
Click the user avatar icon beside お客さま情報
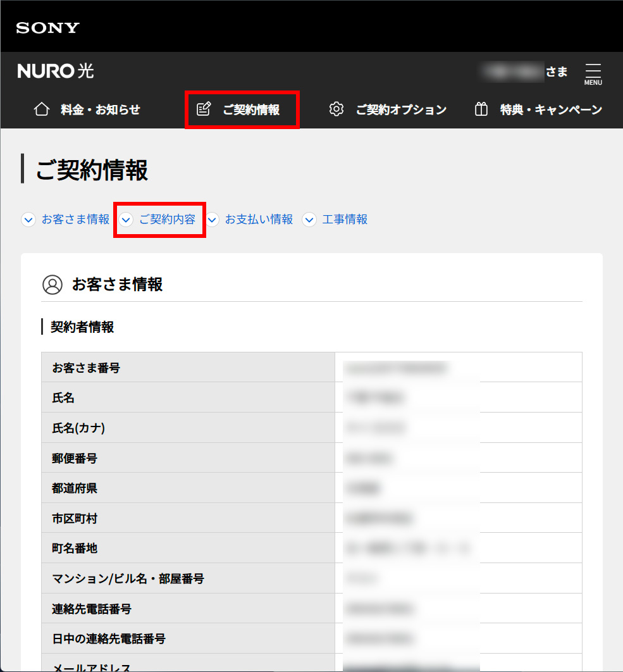click(52, 285)
